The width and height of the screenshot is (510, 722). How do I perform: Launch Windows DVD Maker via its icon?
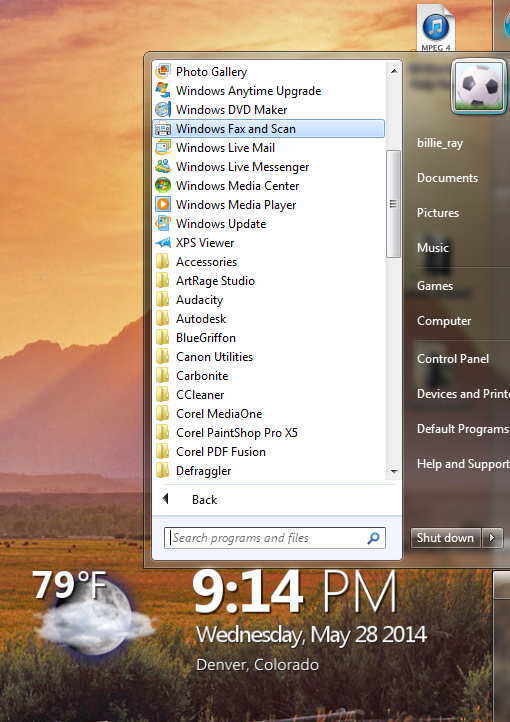[163, 110]
